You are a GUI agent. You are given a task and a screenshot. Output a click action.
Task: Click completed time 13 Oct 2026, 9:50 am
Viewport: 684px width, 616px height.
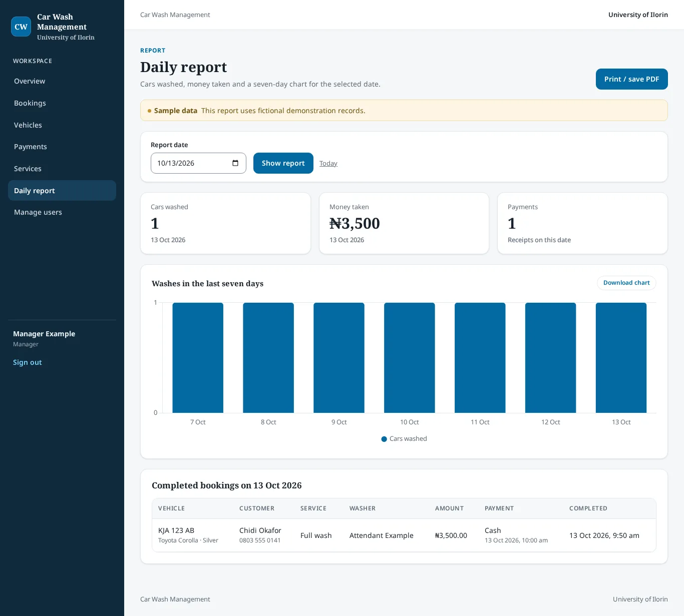pyautogui.click(x=604, y=535)
